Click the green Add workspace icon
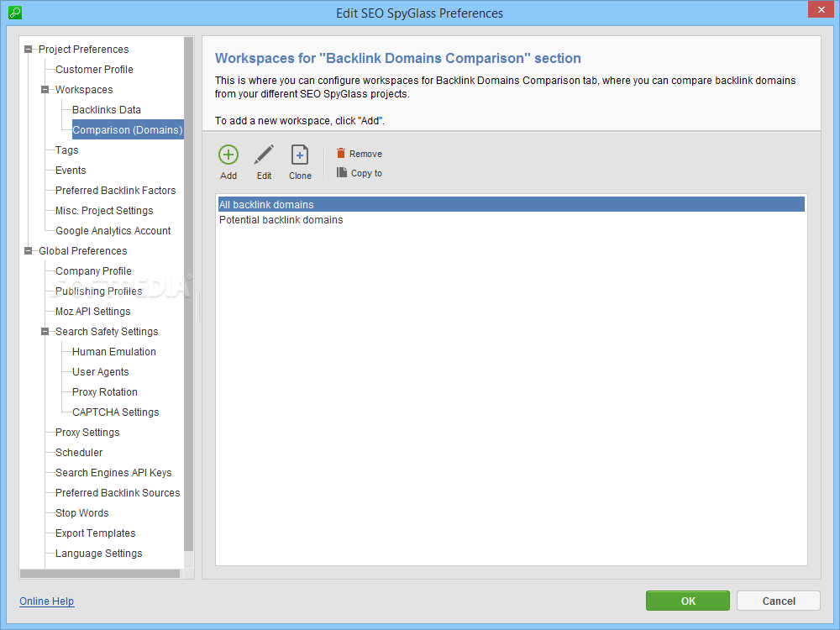840x630 pixels. (x=228, y=155)
